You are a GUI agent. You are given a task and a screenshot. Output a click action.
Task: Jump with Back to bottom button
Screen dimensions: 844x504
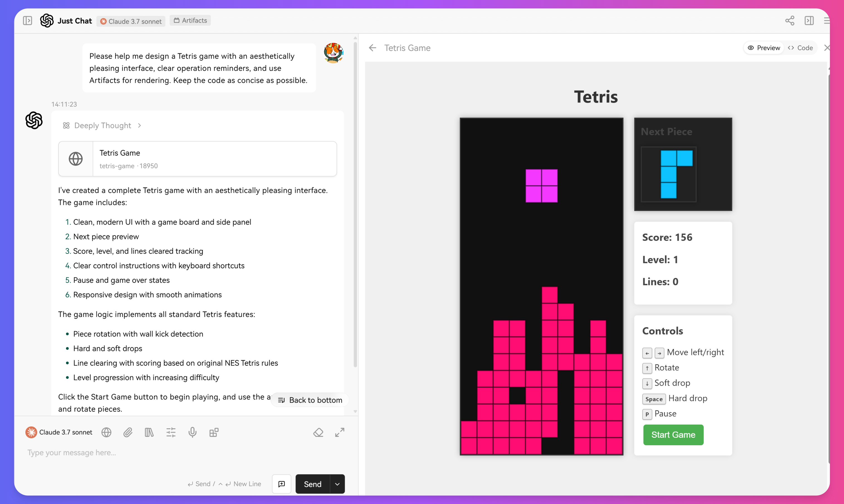coord(310,400)
